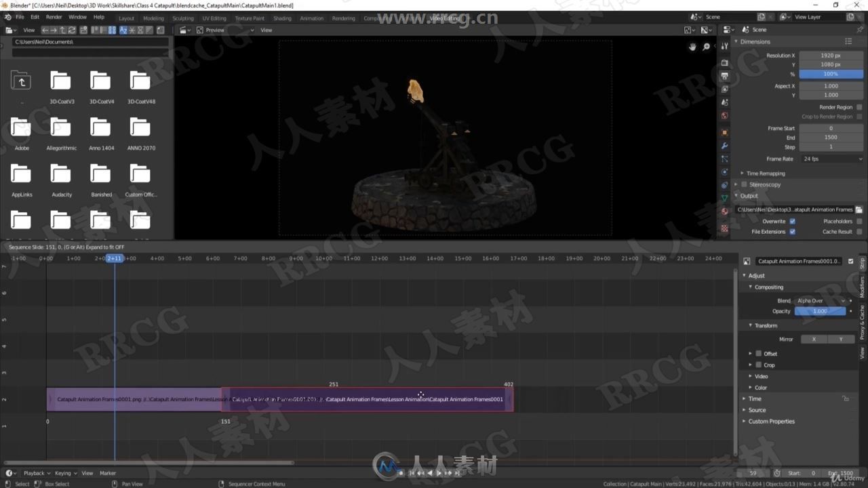Open View Layer properties tab

[725, 89]
